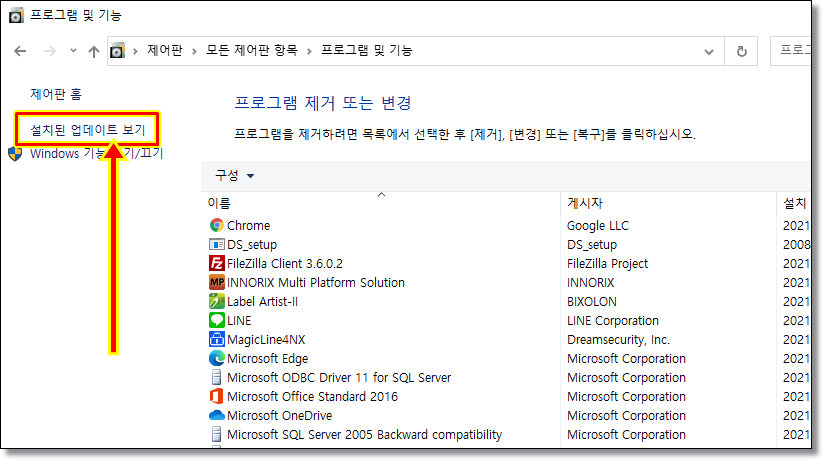
Task: Open the recent locations chevron
Action: point(72,51)
